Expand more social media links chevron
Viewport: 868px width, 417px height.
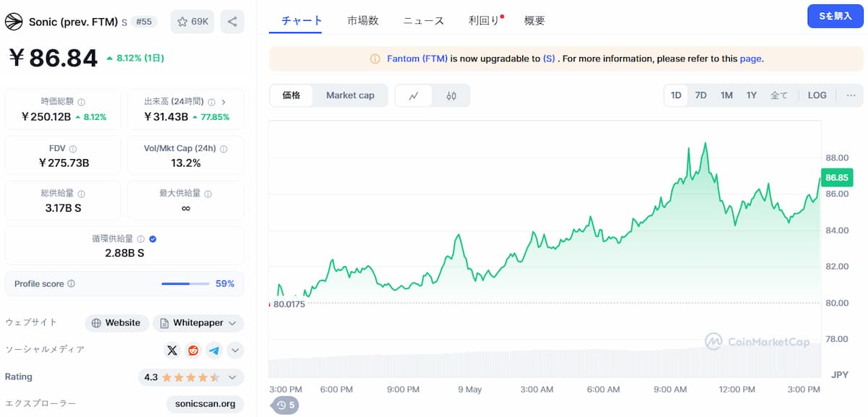click(235, 351)
